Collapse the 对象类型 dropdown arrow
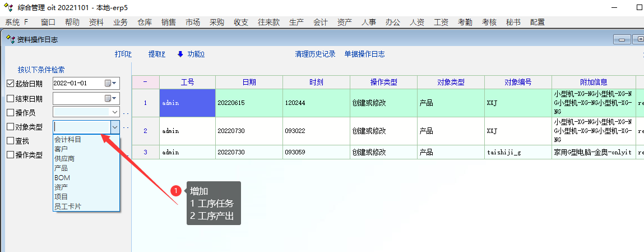 [115, 127]
